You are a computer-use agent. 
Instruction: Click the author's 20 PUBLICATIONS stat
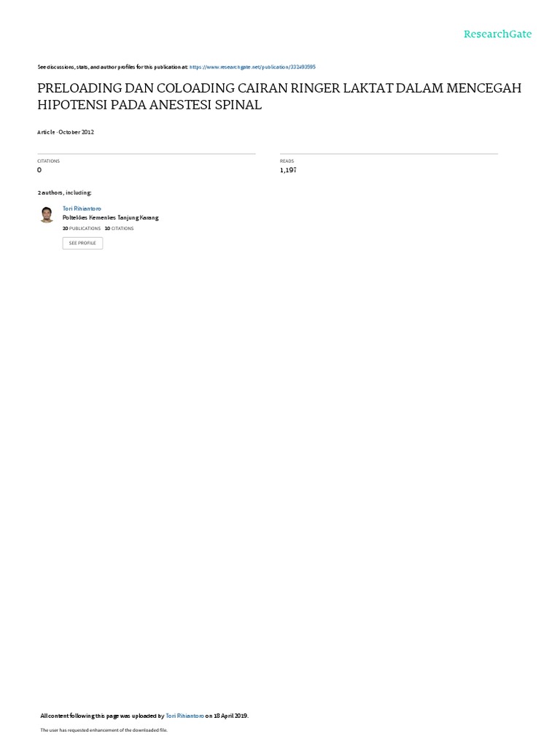82,228
